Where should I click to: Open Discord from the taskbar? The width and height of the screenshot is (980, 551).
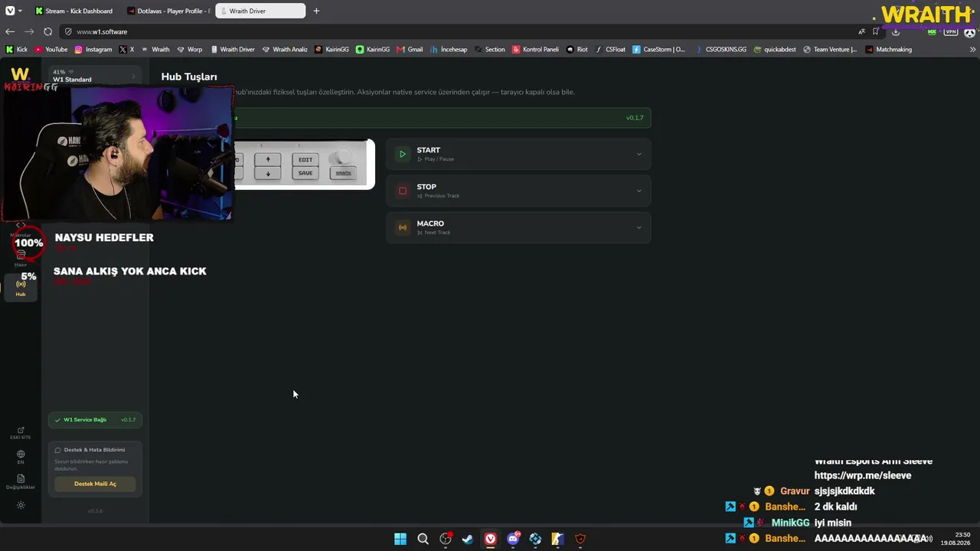[x=513, y=539]
